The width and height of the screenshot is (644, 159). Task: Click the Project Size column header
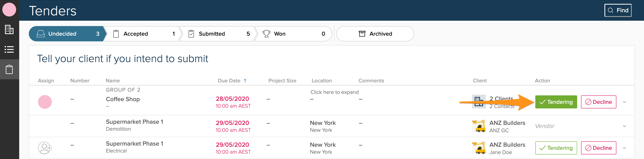coord(282,81)
